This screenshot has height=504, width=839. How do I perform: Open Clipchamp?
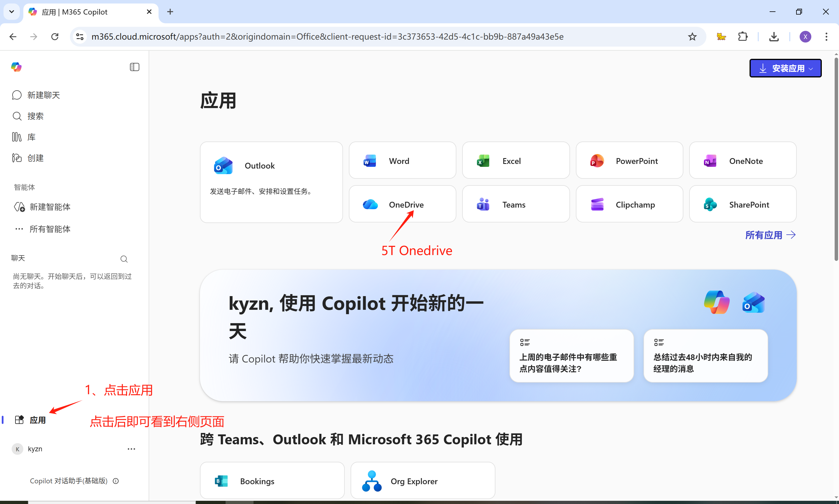point(629,204)
